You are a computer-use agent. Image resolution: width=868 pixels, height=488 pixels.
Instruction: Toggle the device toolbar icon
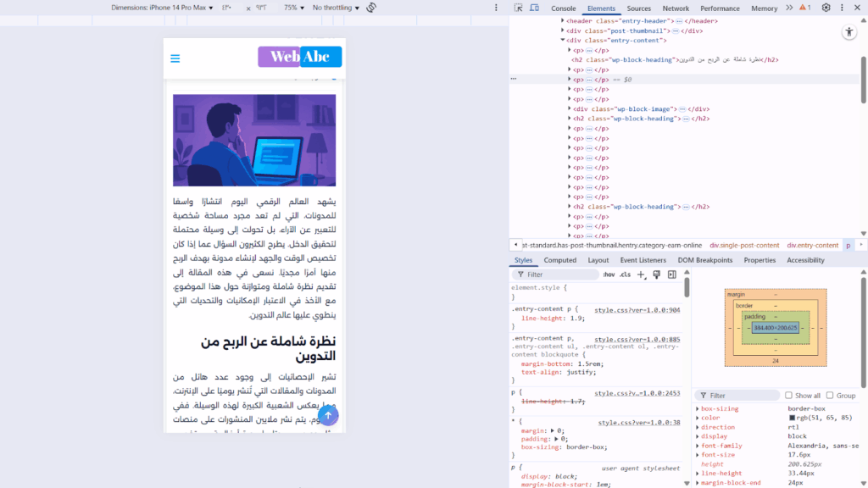pos(535,8)
